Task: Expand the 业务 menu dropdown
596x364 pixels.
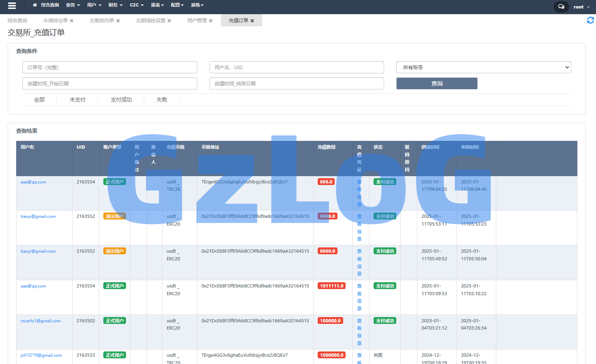Action: pos(73,5)
